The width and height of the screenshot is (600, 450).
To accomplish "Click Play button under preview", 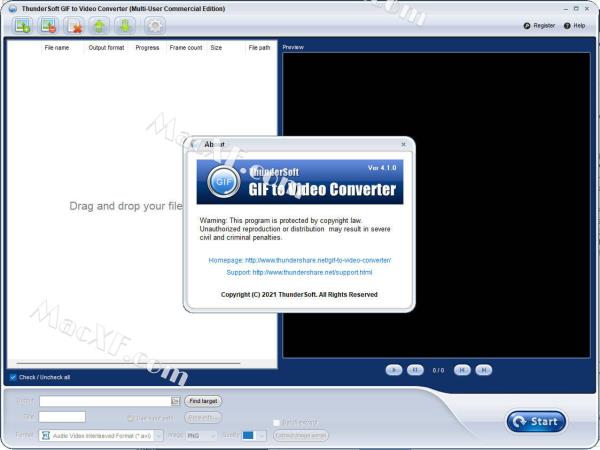I will coord(394,370).
